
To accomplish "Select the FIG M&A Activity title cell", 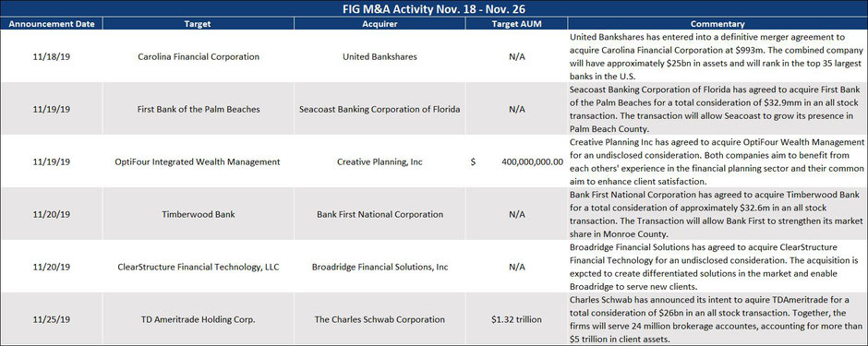I will [x=434, y=8].
